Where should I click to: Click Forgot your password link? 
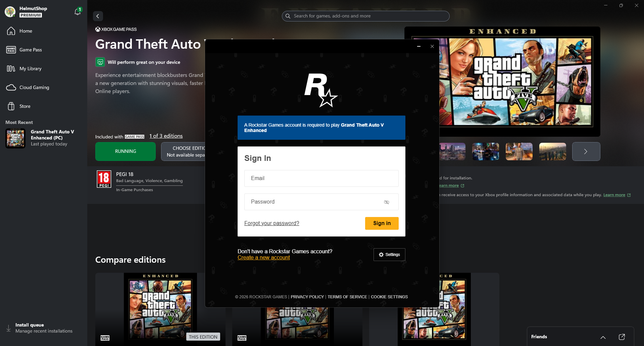[272, 223]
